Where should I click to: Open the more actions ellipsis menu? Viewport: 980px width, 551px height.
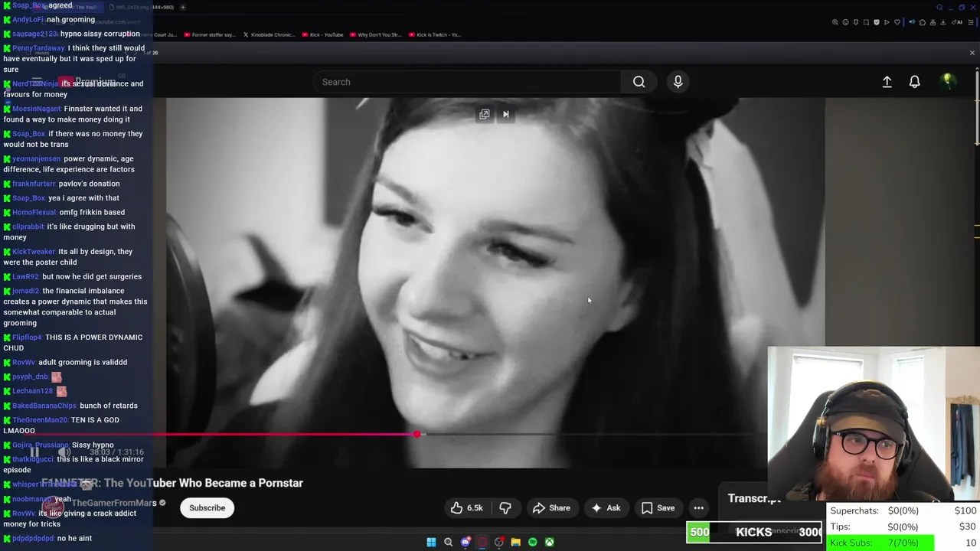point(698,508)
